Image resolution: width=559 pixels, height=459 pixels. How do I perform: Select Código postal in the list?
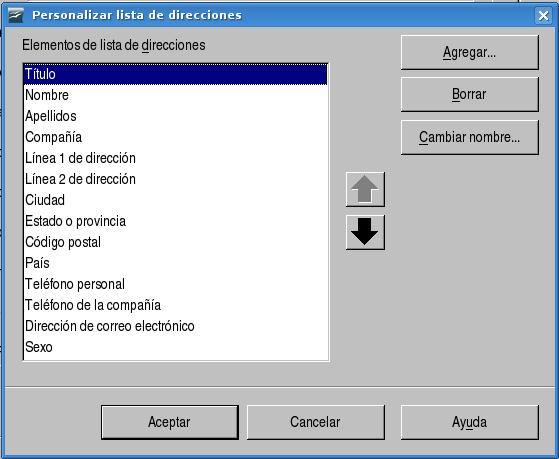[175, 242]
